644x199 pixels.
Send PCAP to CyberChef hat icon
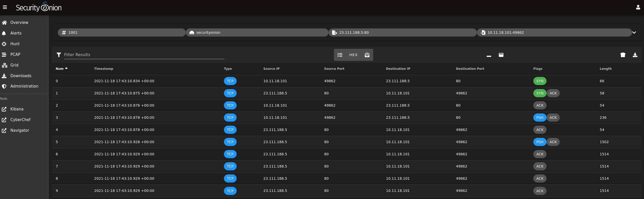(623, 55)
